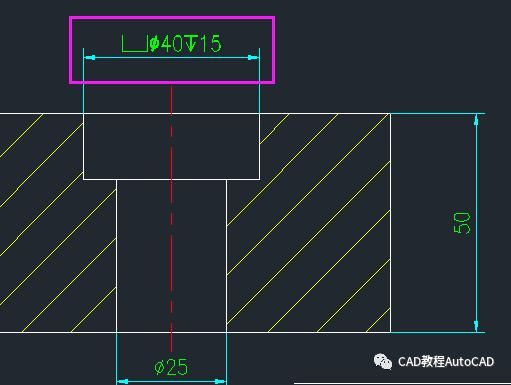Select the vertical 50 dimension text
The image size is (511, 385).
[462, 223]
